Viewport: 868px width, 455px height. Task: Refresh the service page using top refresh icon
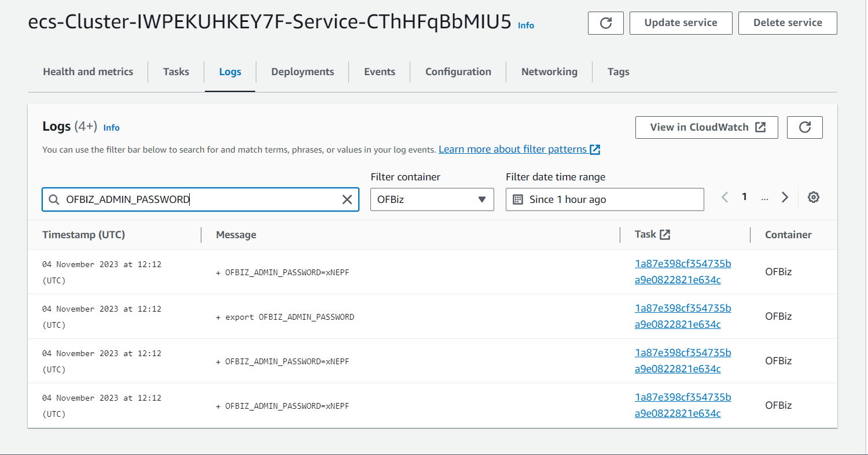[x=606, y=23]
